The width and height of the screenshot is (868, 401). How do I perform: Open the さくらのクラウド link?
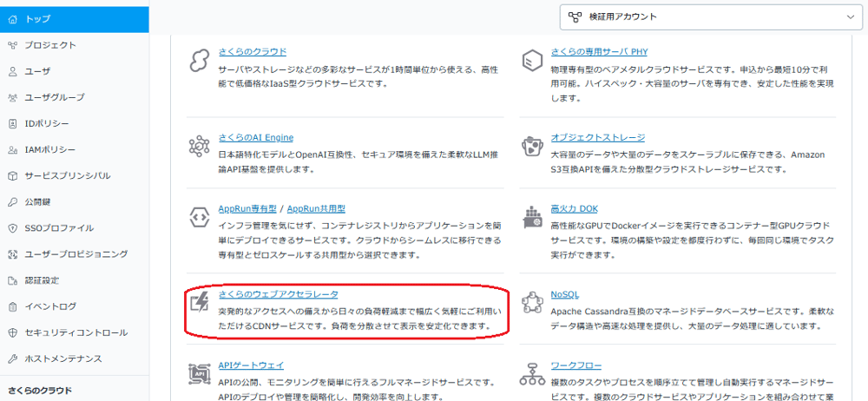click(x=253, y=52)
